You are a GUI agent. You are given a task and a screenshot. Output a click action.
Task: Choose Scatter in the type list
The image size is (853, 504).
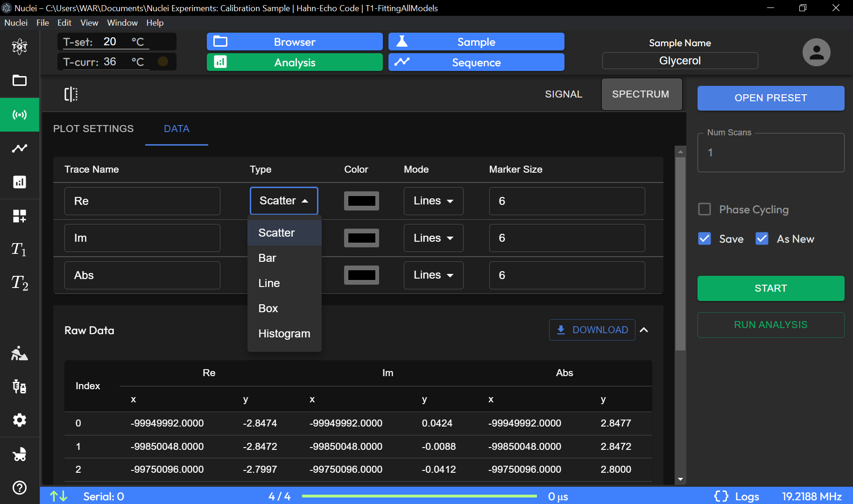(284, 233)
